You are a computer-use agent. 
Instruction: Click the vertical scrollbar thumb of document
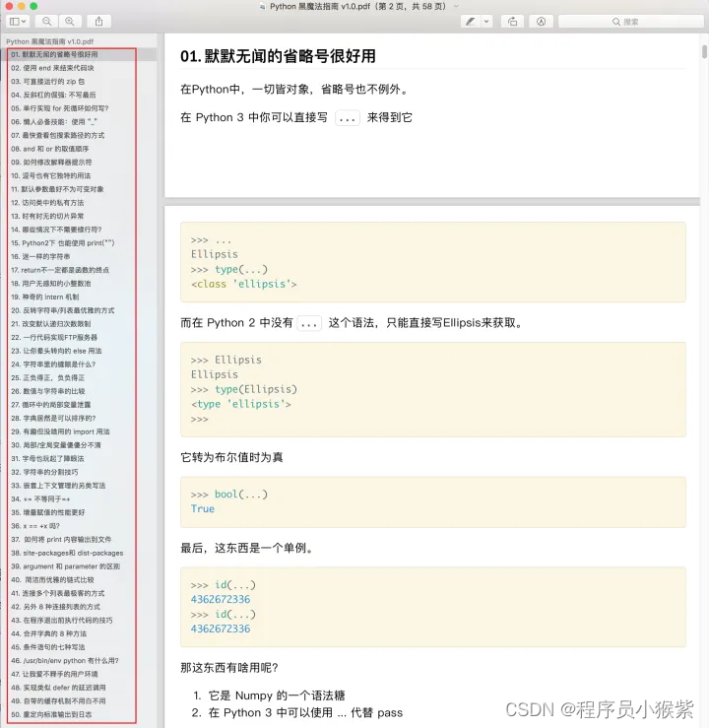[704, 51]
